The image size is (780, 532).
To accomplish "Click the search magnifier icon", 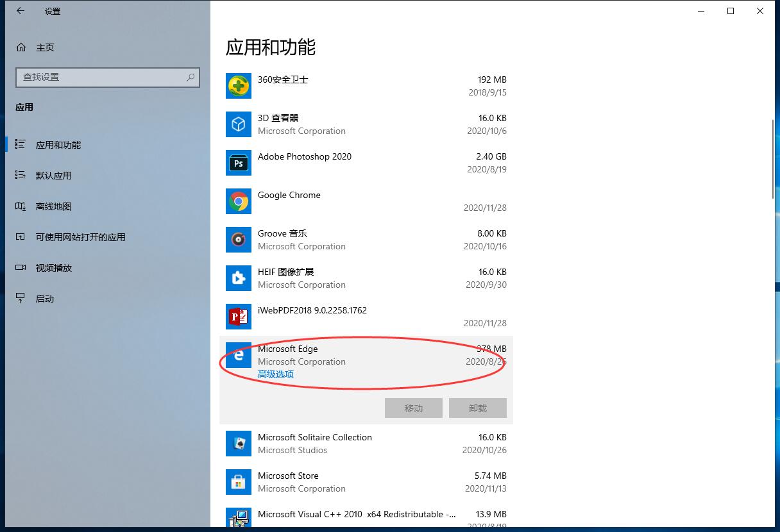I will pyautogui.click(x=191, y=77).
